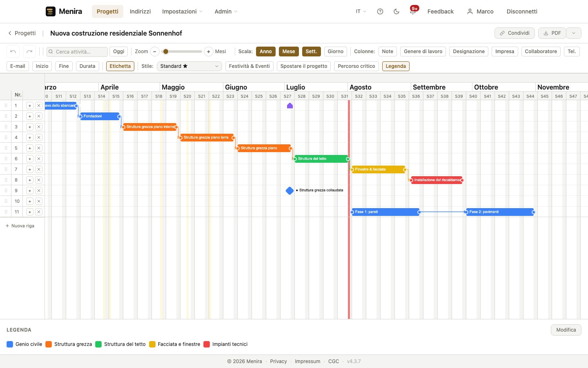Screen dimensions: 588x368
Task: Click the Menira logo icon
Action: click(51, 11)
